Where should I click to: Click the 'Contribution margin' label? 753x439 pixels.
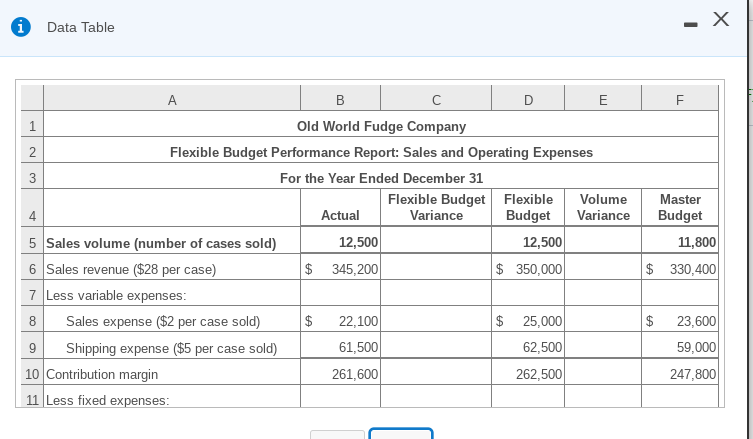[102, 374]
